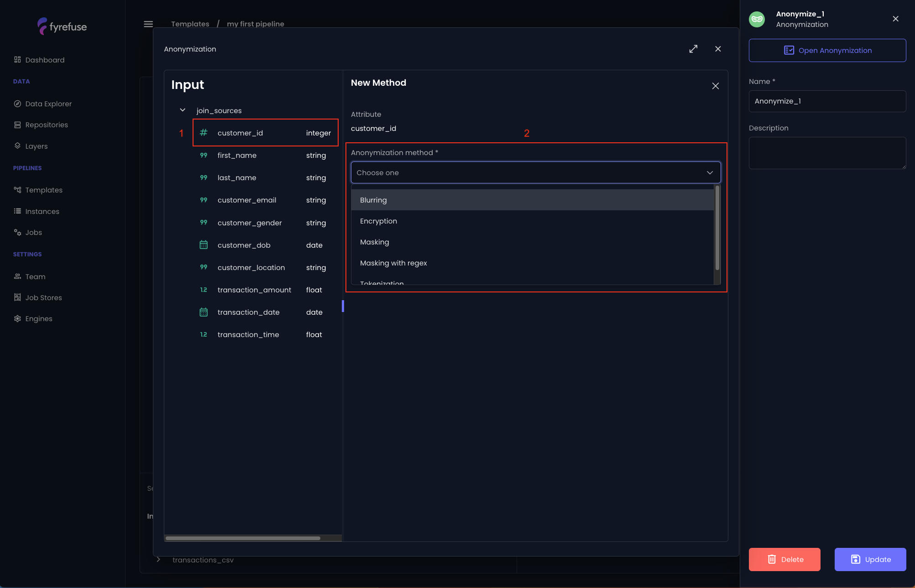Select customer_id attribute row

(266, 133)
